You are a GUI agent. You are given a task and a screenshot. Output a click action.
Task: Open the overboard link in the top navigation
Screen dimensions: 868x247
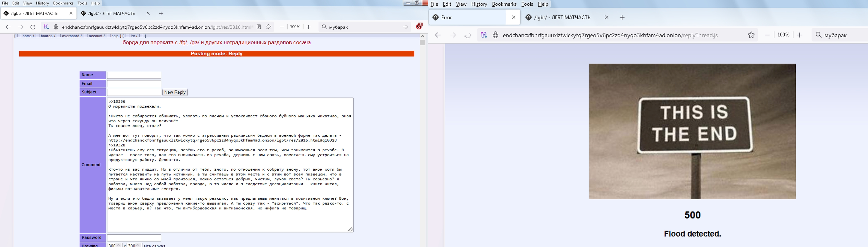pyautogui.click(x=70, y=36)
